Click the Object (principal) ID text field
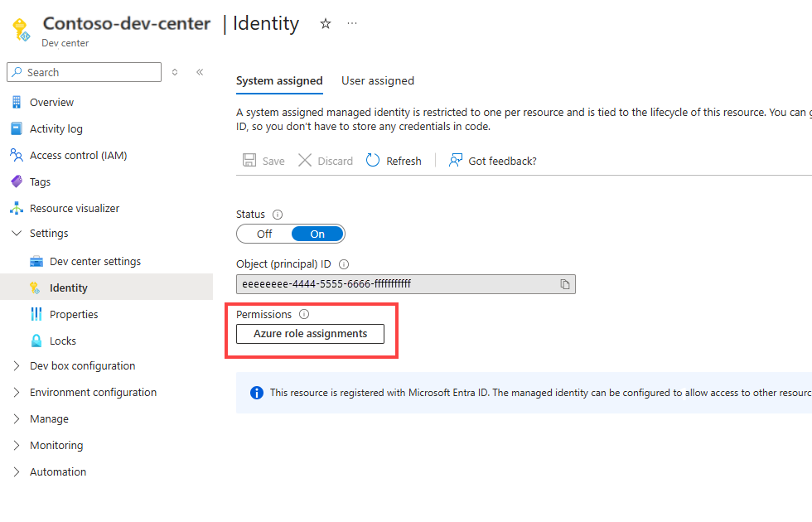 pos(405,283)
